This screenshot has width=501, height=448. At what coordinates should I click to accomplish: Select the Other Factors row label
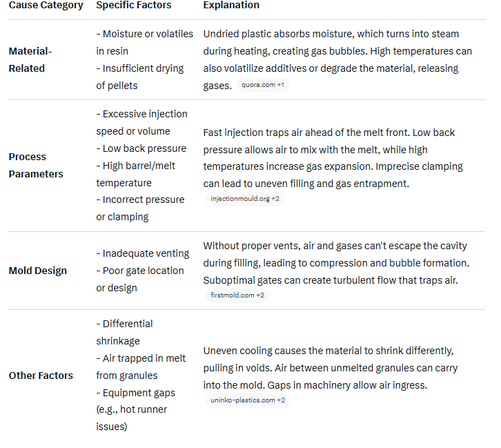click(x=41, y=376)
